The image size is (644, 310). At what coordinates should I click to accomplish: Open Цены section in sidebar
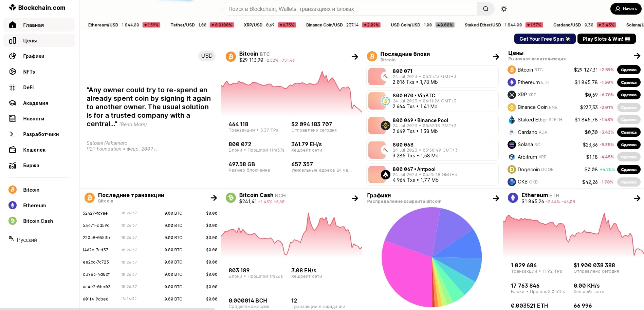coord(39,40)
